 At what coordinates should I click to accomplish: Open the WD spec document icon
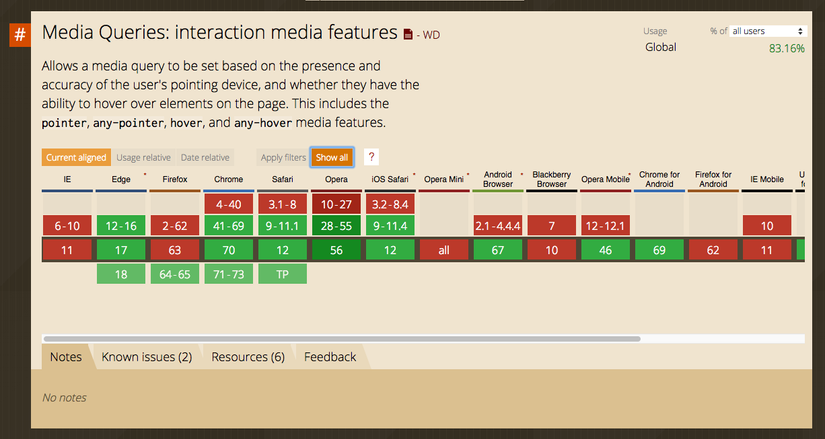pyautogui.click(x=408, y=34)
